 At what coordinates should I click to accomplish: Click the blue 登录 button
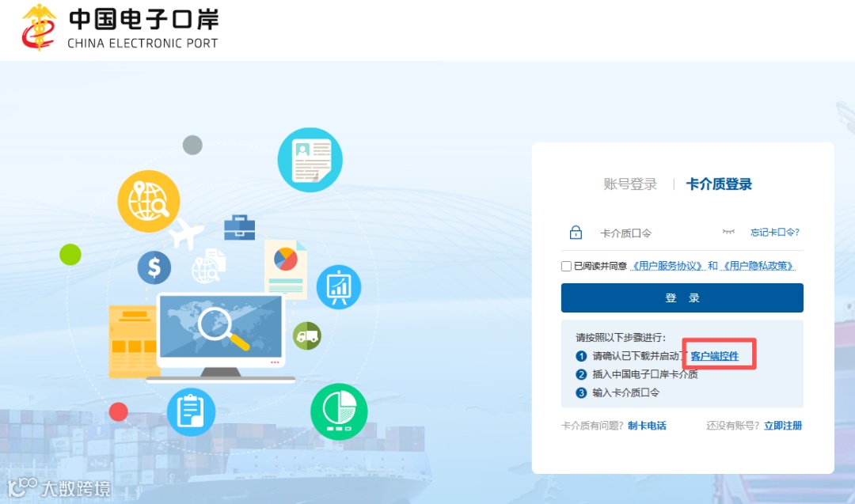pos(682,297)
